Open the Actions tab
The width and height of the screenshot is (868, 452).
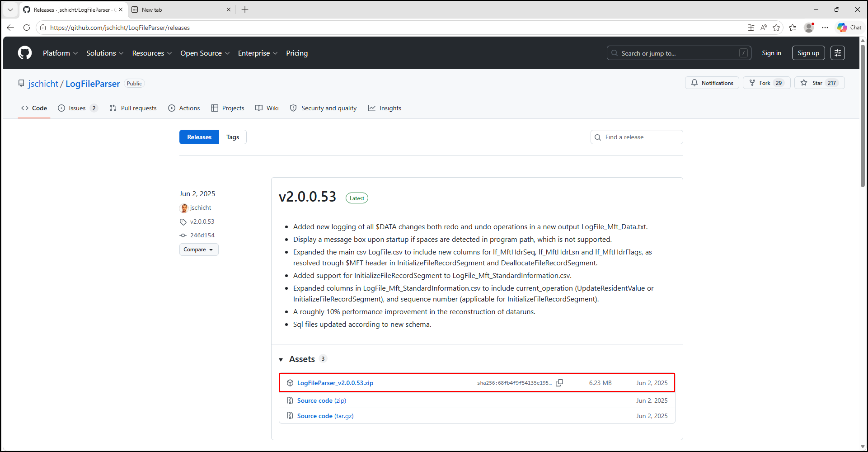(x=184, y=108)
